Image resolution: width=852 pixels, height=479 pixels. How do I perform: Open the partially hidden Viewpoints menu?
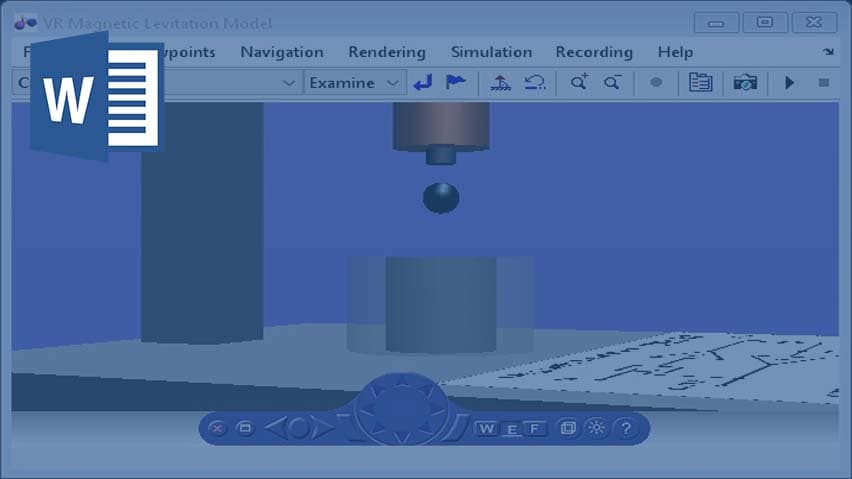[x=189, y=52]
